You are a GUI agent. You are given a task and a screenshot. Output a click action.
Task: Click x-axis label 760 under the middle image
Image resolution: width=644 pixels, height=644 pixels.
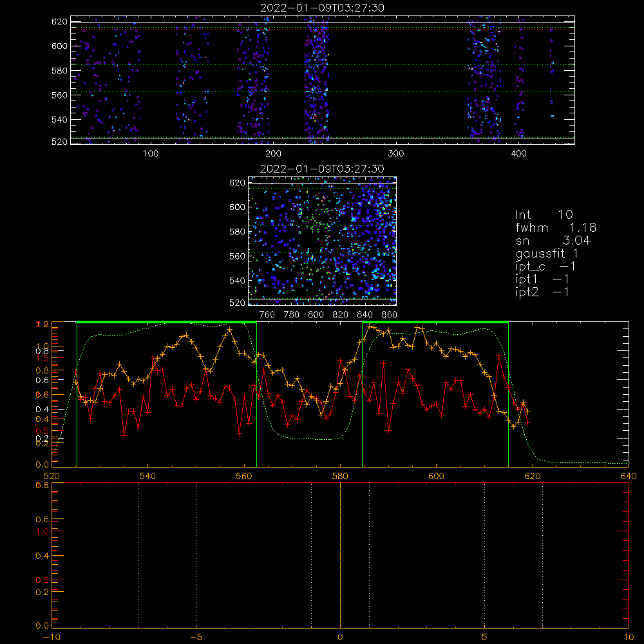coord(267,315)
